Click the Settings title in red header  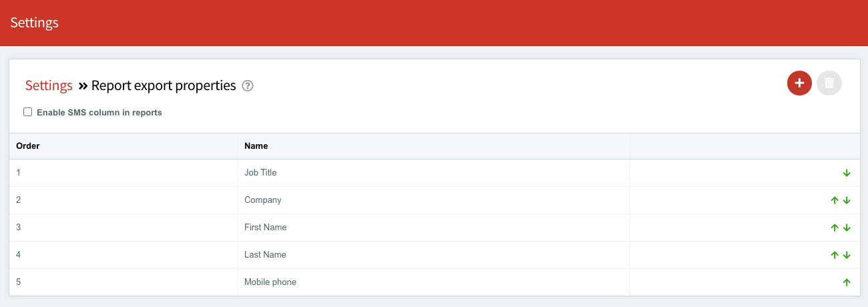tap(35, 23)
